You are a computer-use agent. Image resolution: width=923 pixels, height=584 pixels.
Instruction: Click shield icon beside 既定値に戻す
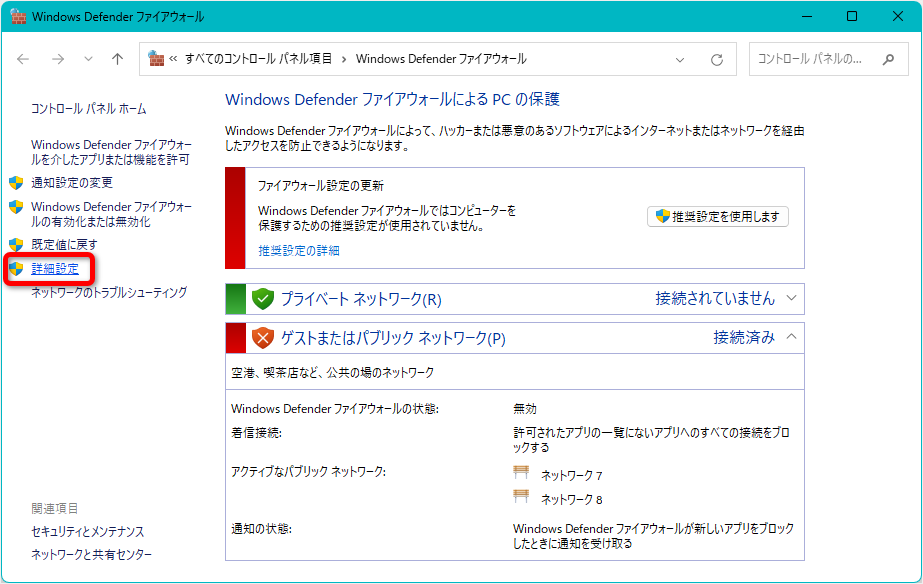click(16, 244)
